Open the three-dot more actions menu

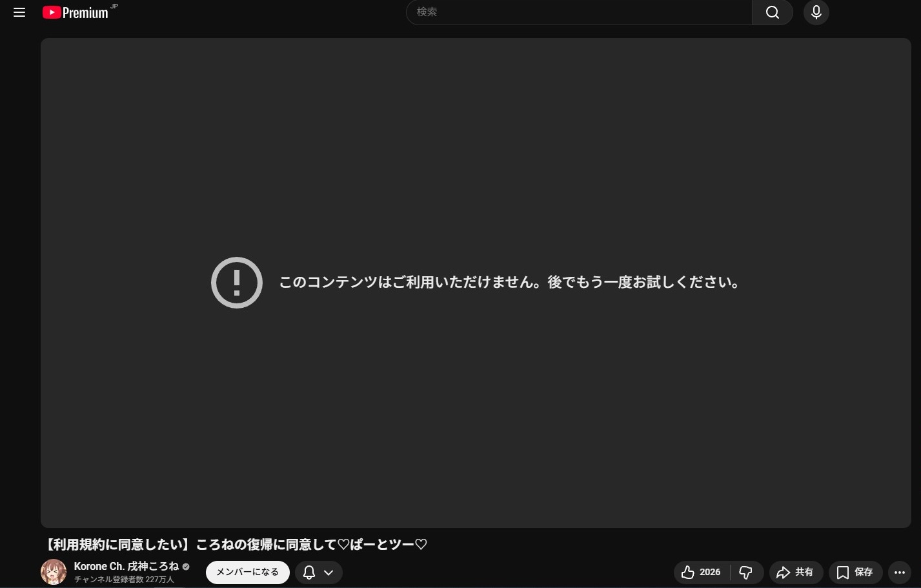tap(900, 573)
